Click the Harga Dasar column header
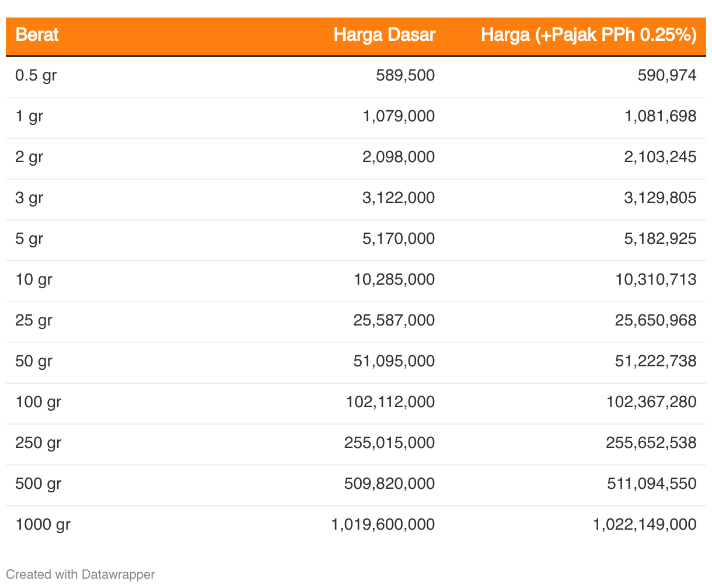Image resolution: width=712 pixels, height=588 pixels. 384,35
